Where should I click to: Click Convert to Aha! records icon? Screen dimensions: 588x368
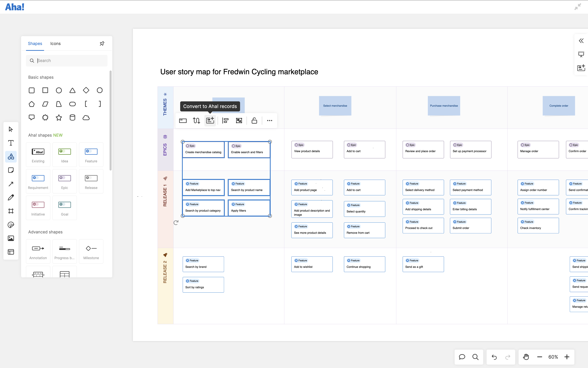[x=210, y=120]
